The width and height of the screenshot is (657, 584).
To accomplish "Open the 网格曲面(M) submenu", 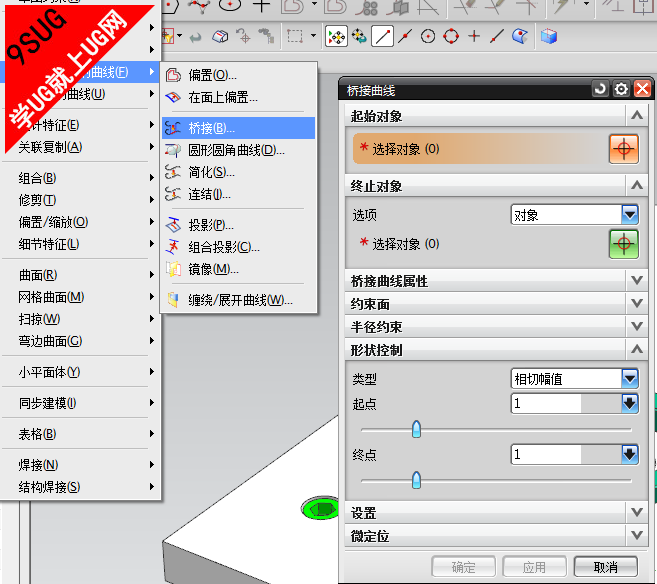I will (x=79, y=297).
